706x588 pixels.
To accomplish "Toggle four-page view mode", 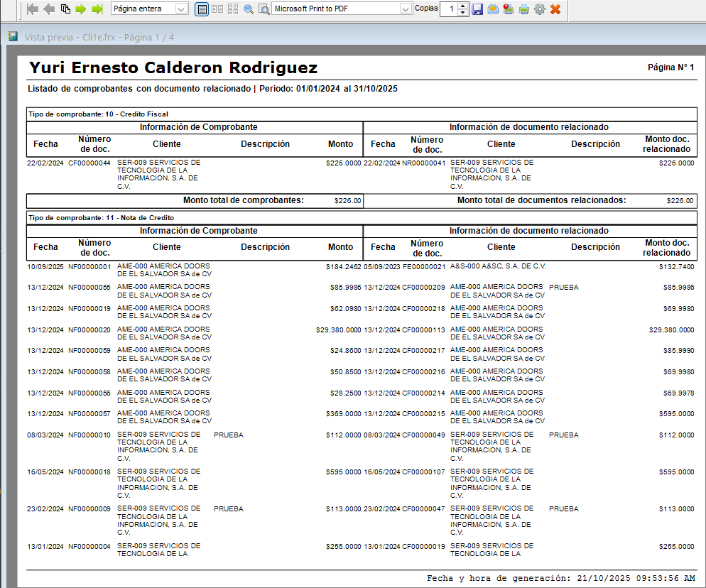I will point(233,9).
